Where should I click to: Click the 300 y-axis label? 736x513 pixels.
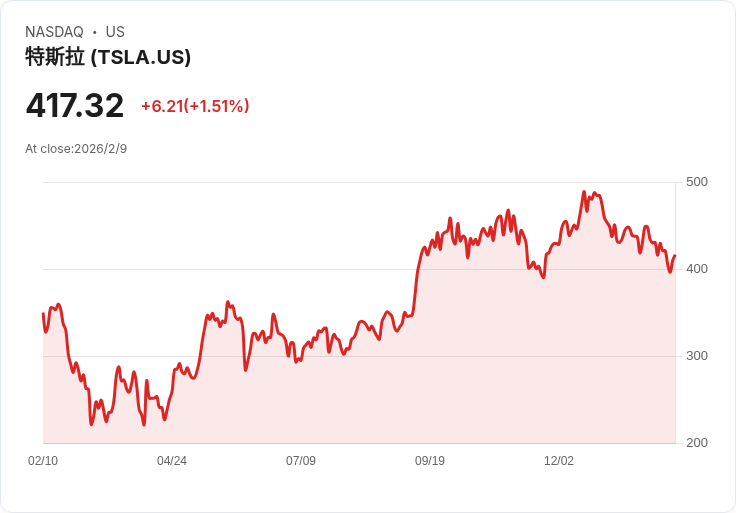point(696,356)
